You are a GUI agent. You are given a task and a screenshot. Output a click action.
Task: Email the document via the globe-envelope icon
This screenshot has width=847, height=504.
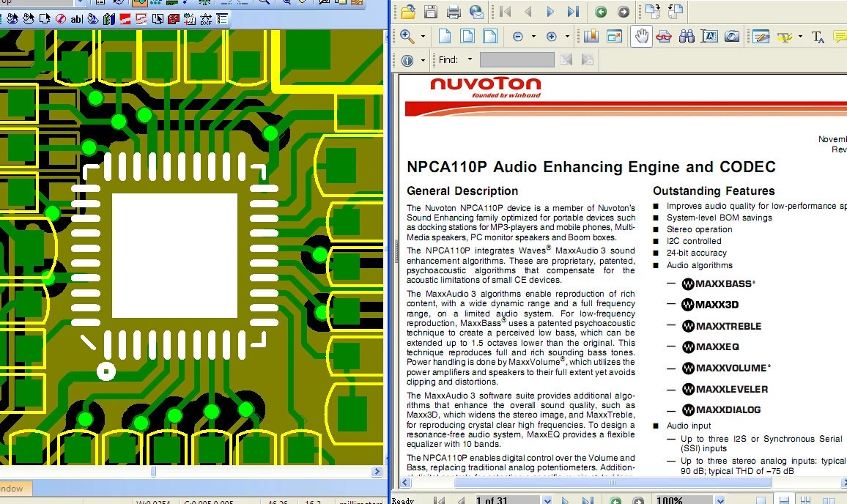[x=476, y=11]
